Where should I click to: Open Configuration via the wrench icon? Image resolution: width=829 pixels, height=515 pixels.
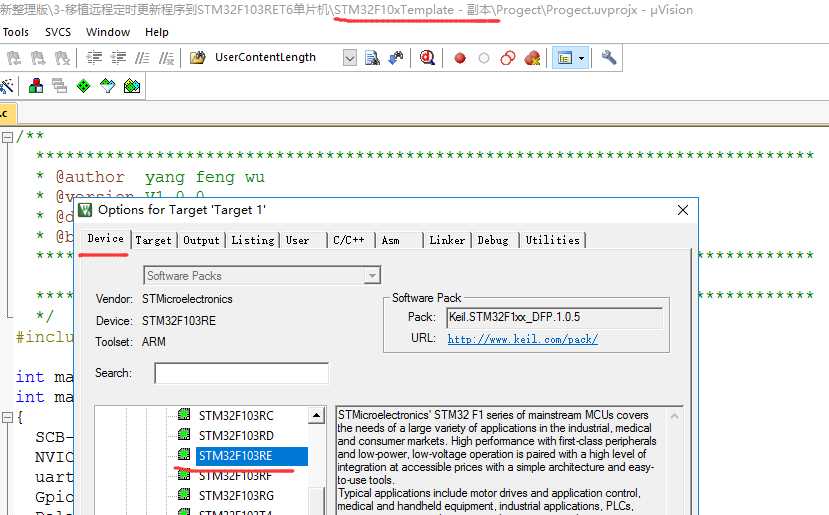pyautogui.click(x=609, y=57)
